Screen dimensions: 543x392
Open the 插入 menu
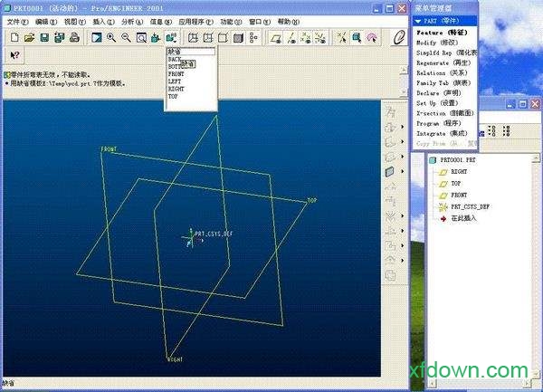coord(103,22)
